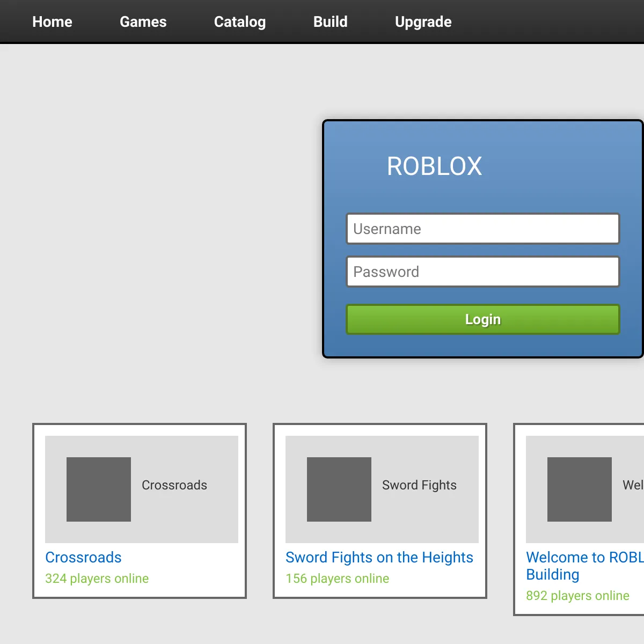The image size is (644, 644).
Task: Go to the Games page
Action: (143, 21)
